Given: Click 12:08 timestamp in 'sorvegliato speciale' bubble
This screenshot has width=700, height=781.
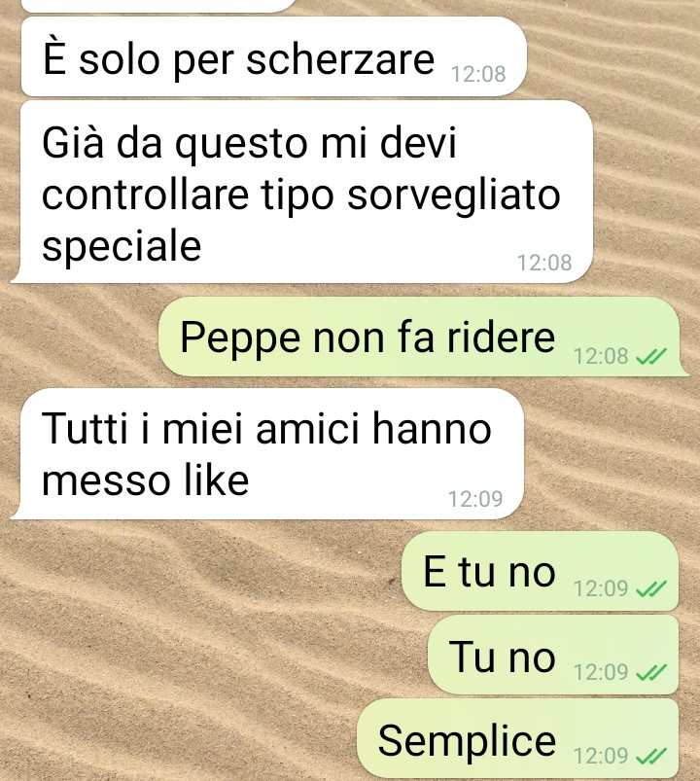Looking at the screenshot, I should 544,263.
